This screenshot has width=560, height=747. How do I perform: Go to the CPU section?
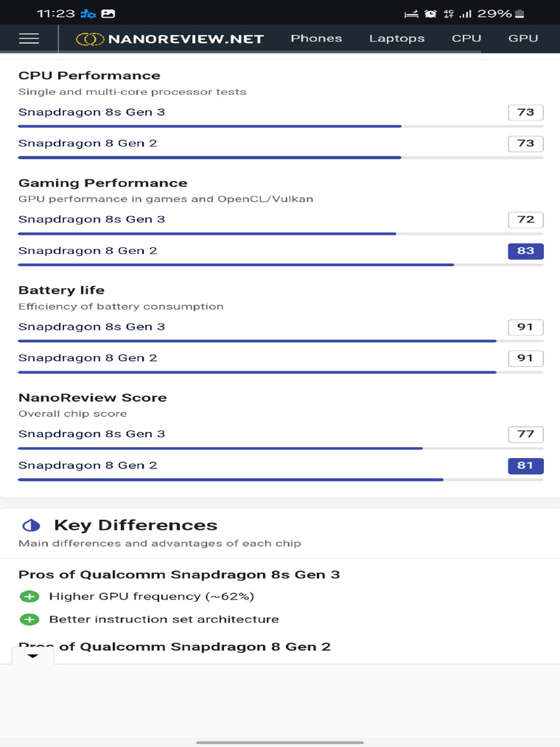tap(467, 39)
